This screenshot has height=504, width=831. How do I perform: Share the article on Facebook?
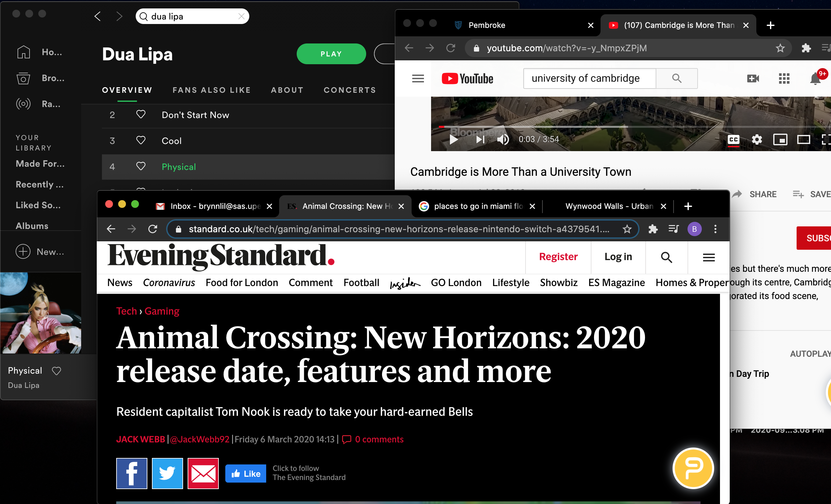click(x=131, y=473)
